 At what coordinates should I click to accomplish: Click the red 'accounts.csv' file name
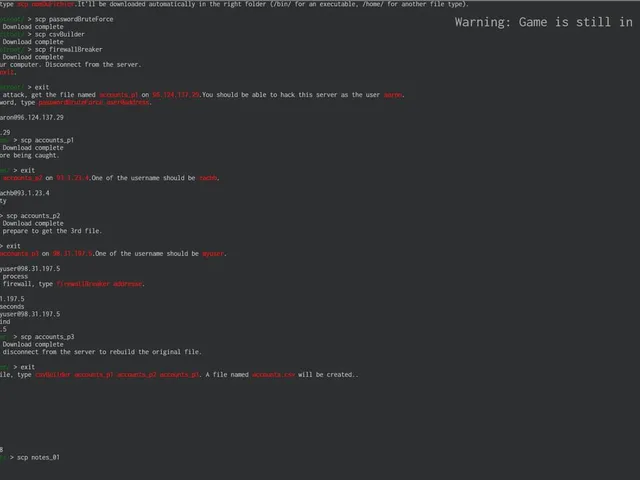[273, 375]
